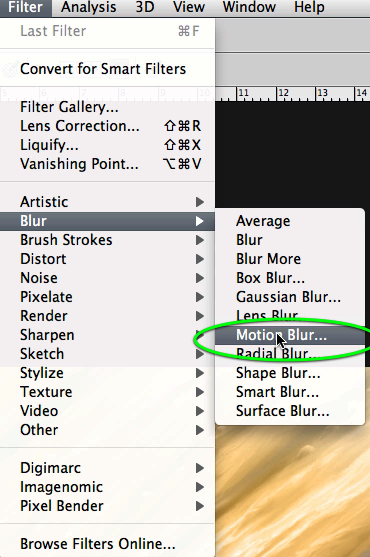Open the View menu
Viewport: 370px width, 557px height.
point(189,7)
